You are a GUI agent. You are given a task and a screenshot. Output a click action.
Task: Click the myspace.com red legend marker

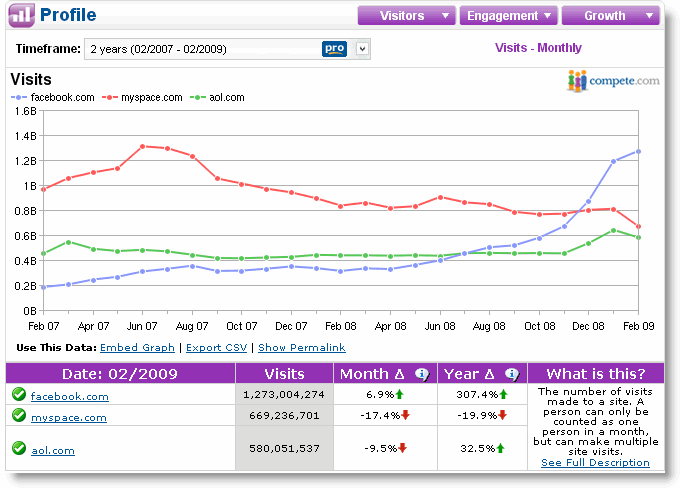[x=109, y=97]
